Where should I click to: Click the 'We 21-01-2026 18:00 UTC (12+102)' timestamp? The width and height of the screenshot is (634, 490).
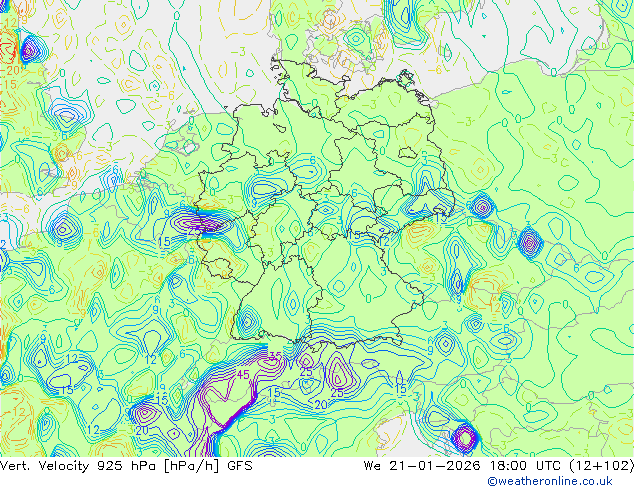tap(499, 466)
